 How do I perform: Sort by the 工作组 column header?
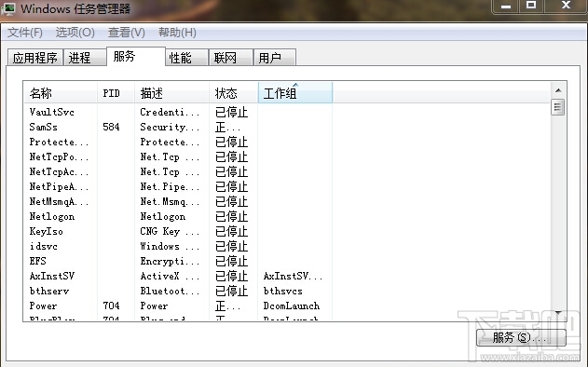295,93
